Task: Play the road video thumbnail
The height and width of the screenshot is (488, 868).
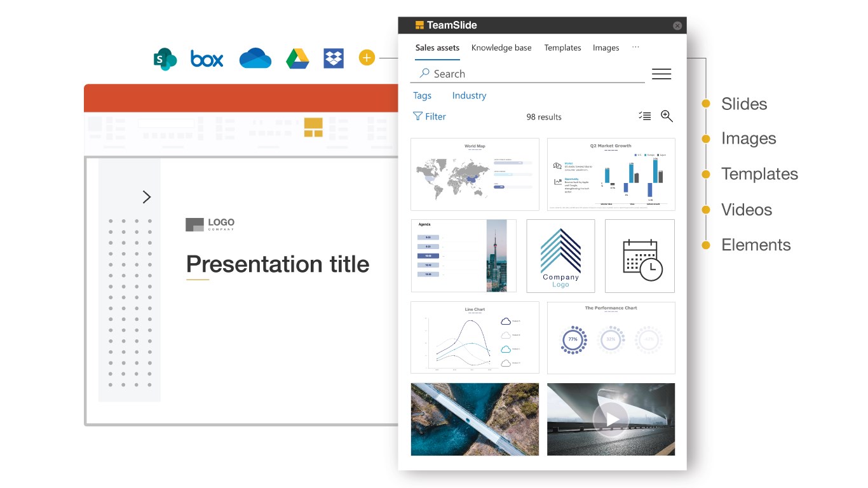Action: pyautogui.click(x=611, y=419)
